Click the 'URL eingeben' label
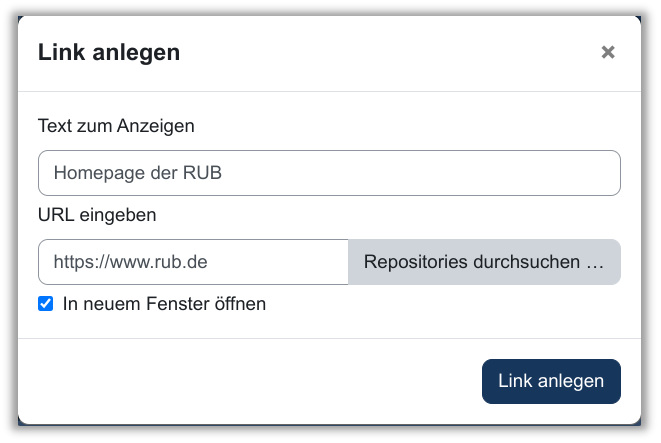661x443 pixels. (x=97, y=215)
